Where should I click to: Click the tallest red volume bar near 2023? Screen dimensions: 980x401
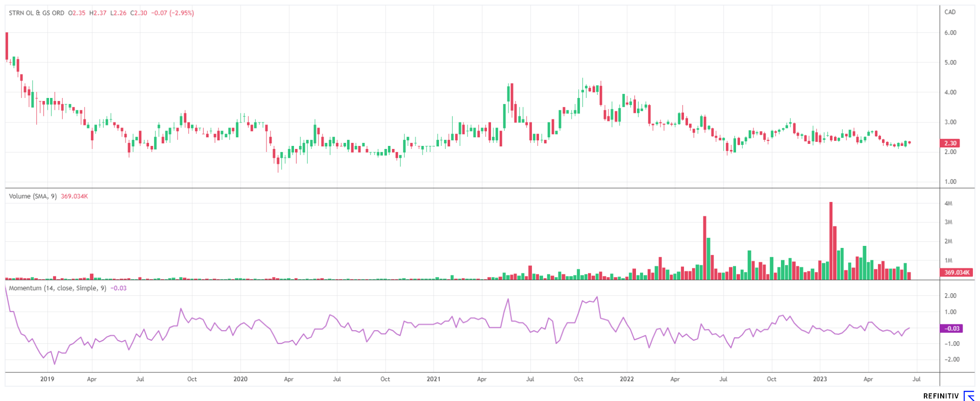(831, 241)
